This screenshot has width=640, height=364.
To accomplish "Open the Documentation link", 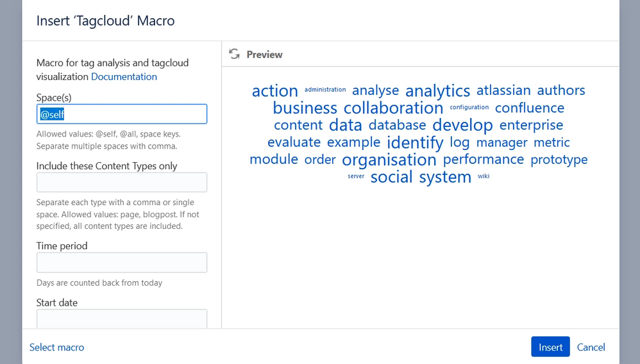I will click(x=124, y=77).
